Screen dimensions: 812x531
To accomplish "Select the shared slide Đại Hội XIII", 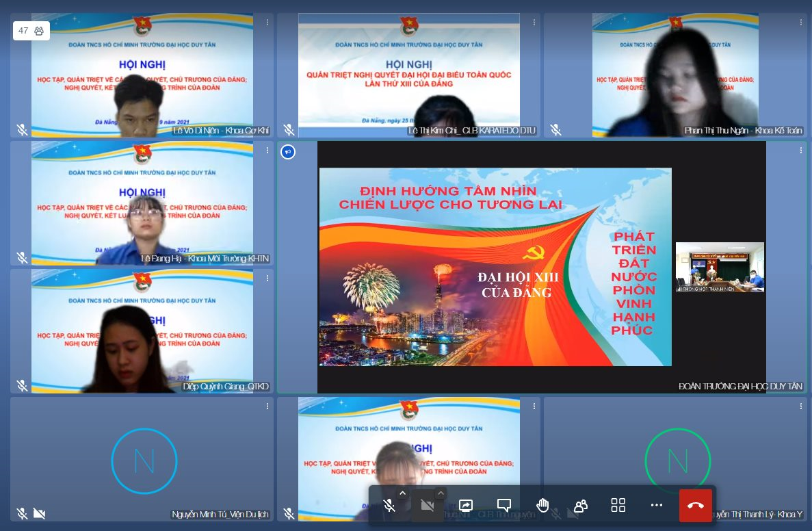I will [x=495, y=267].
